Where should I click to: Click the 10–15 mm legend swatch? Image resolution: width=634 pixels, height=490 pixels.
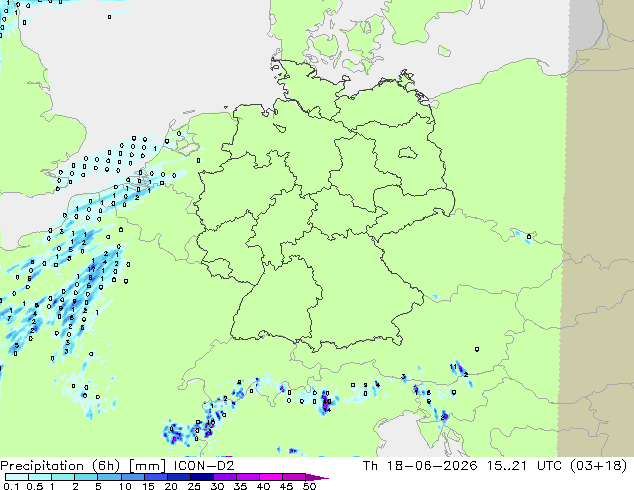pos(132,477)
